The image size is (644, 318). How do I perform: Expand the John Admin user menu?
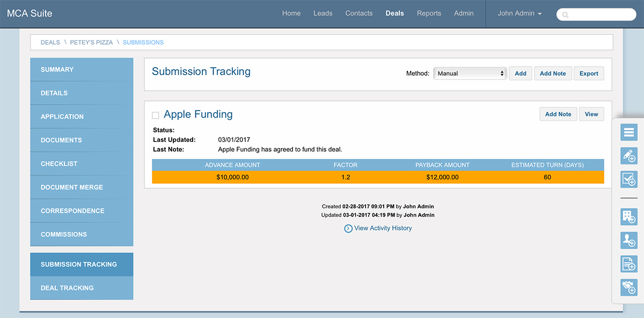519,13
